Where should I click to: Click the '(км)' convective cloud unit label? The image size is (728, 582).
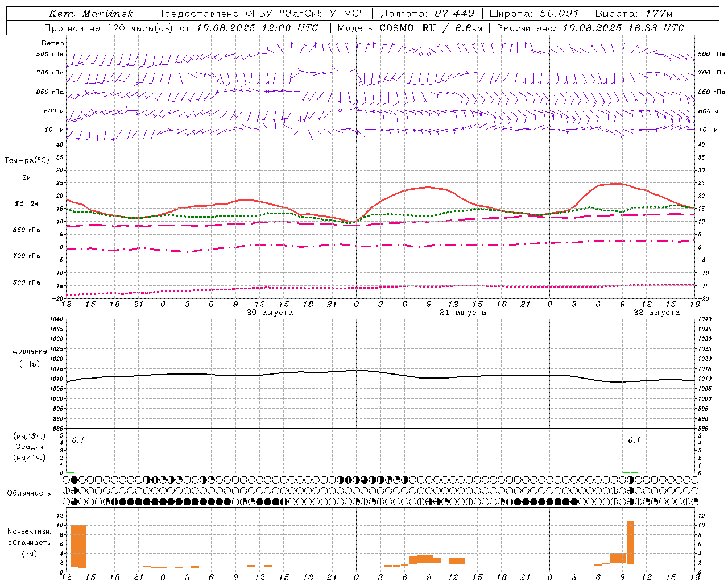pos(30,553)
